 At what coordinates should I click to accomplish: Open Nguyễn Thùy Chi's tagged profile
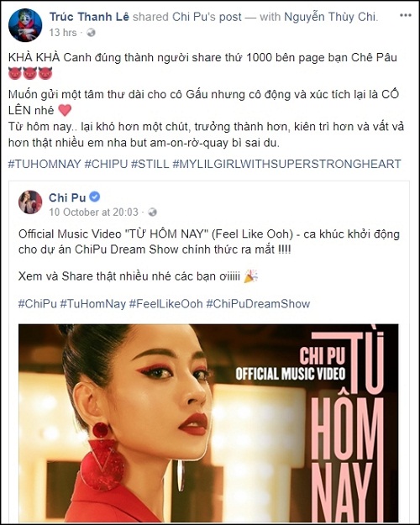(331, 17)
